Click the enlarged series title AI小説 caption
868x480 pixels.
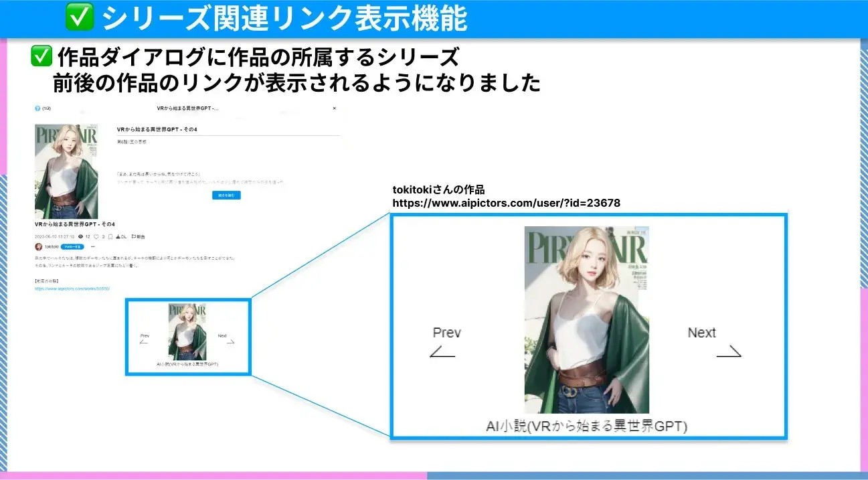(586, 426)
